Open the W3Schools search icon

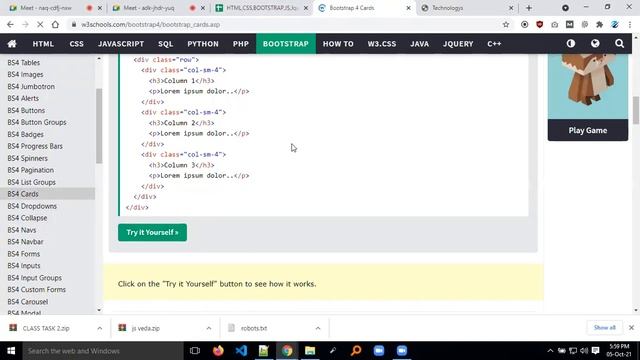coord(619,43)
